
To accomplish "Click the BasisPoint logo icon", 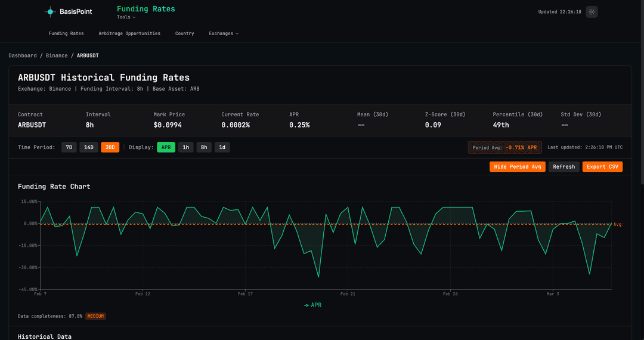I will [x=51, y=11].
